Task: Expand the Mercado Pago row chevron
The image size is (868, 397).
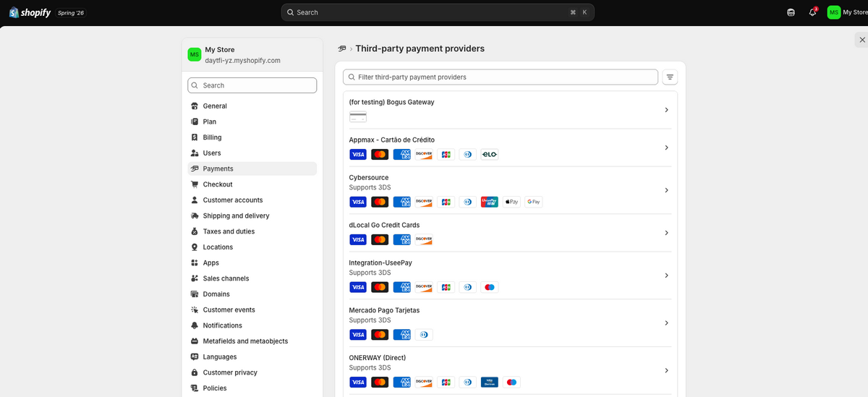Action: point(666,323)
